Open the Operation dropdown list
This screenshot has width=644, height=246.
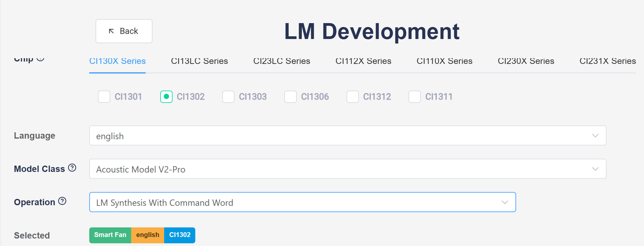302,202
